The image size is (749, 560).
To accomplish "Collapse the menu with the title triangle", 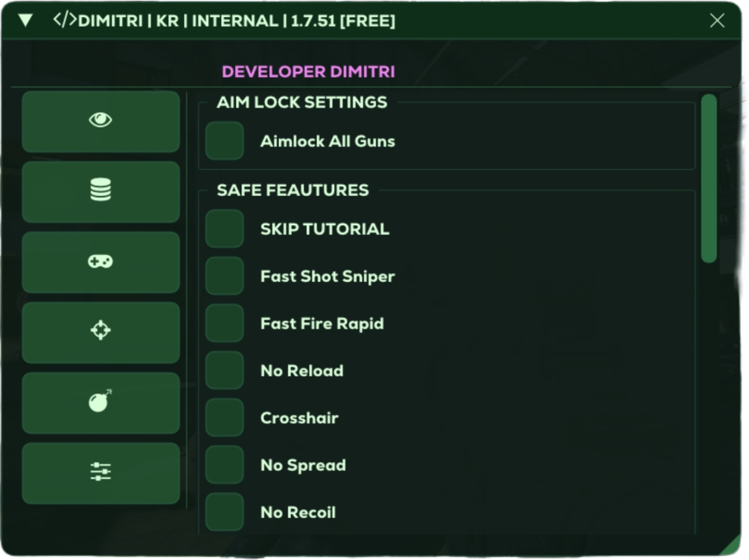I will point(25,21).
